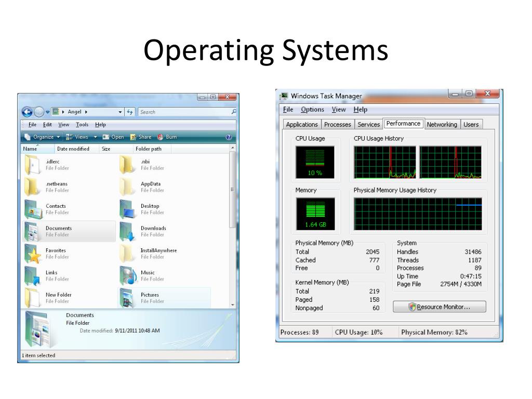Click the Views toolbar button
The image size is (532, 399).
pos(78,137)
